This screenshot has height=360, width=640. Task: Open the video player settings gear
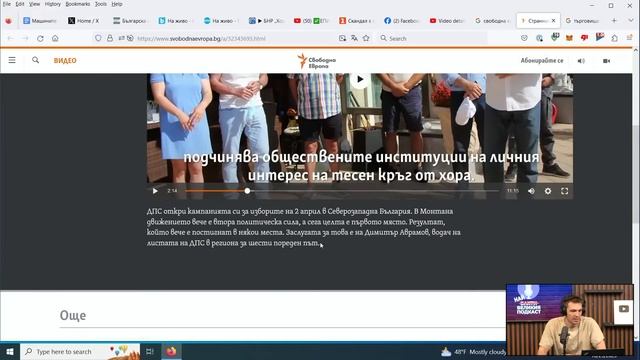point(548,191)
